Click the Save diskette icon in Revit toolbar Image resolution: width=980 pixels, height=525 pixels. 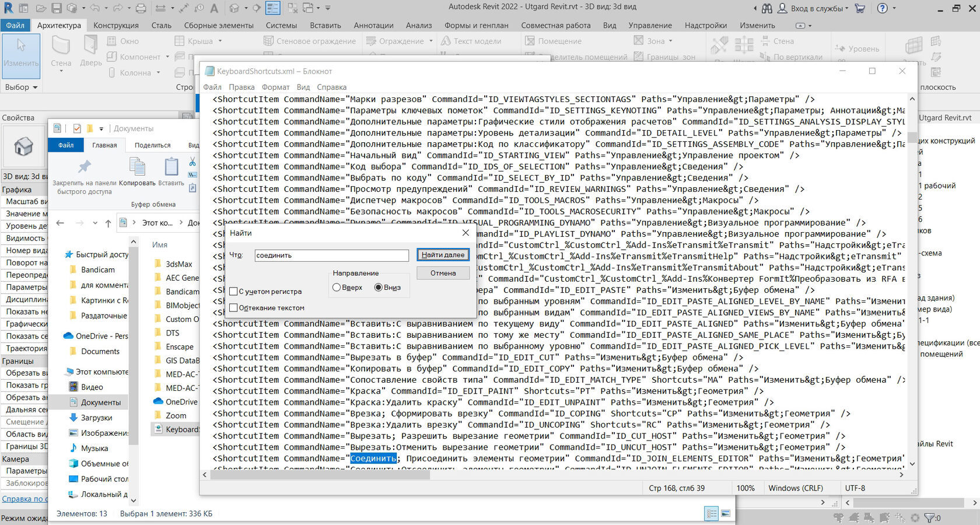[57, 8]
